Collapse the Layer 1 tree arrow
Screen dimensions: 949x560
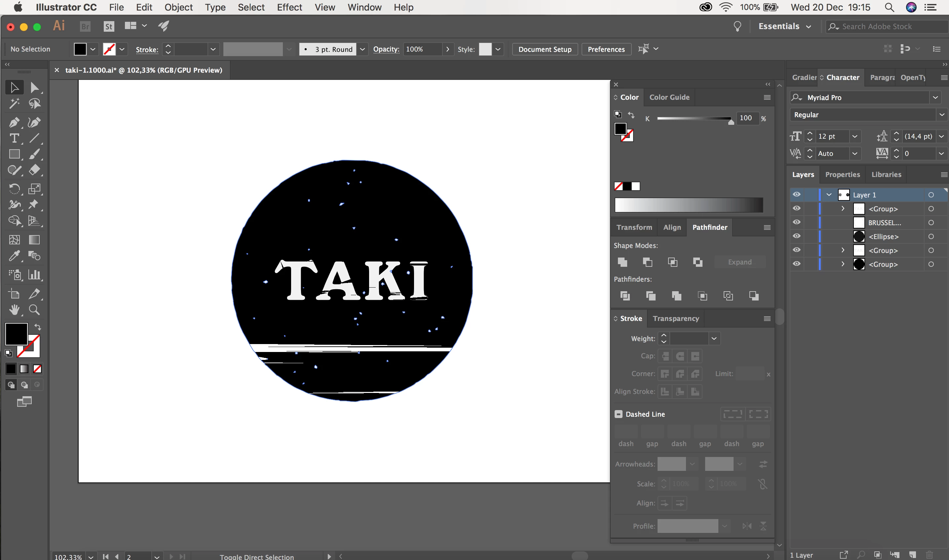pyautogui.click(x=829, y=195)
